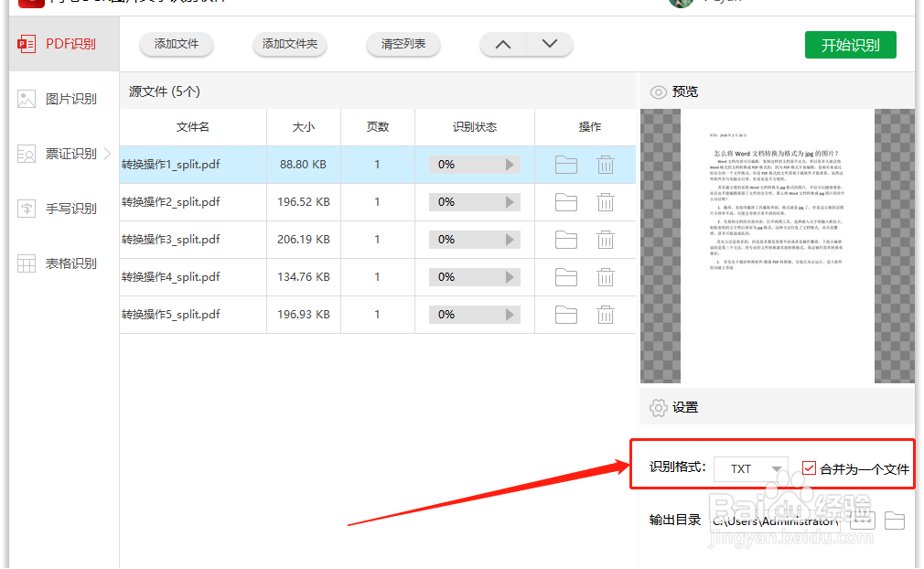Browse output directory with folder icon

(895, 520)
